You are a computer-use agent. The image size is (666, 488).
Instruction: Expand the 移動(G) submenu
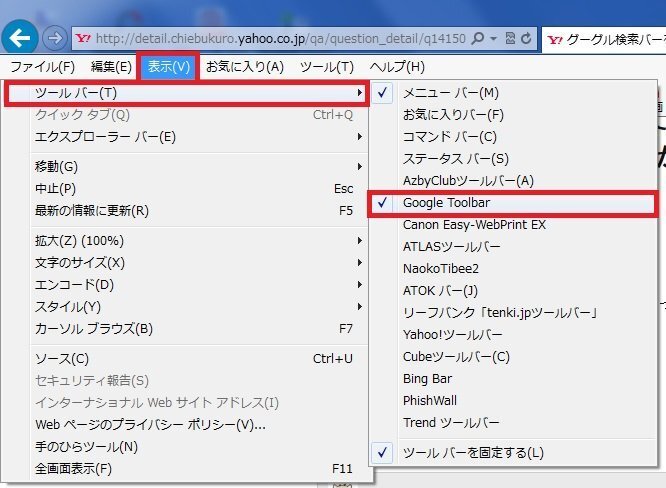(187, 166)
